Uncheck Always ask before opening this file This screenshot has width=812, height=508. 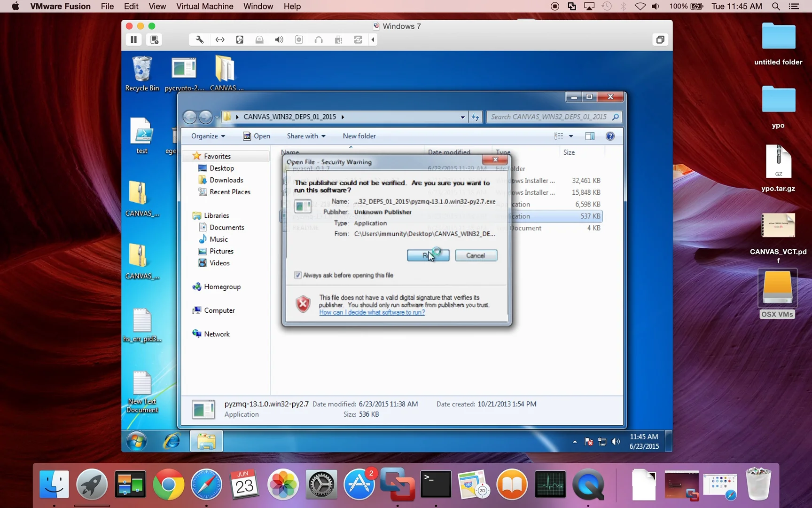[x=298, y=275]
